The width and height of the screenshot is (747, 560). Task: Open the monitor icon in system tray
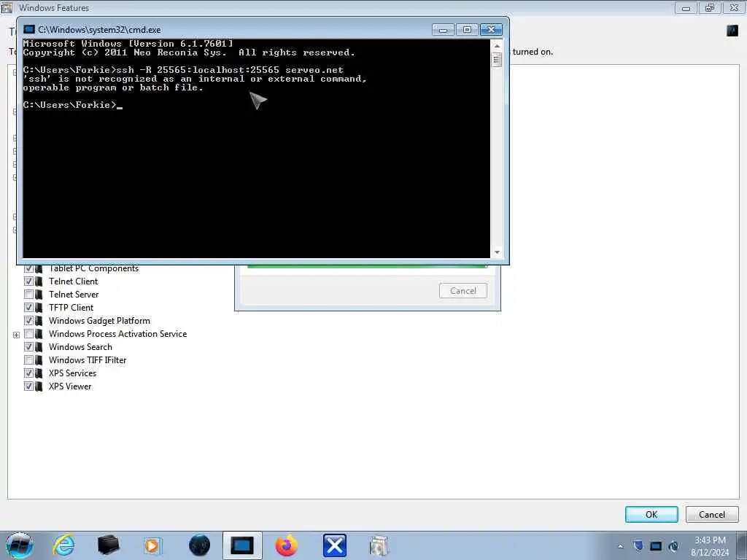coord(656,546)
